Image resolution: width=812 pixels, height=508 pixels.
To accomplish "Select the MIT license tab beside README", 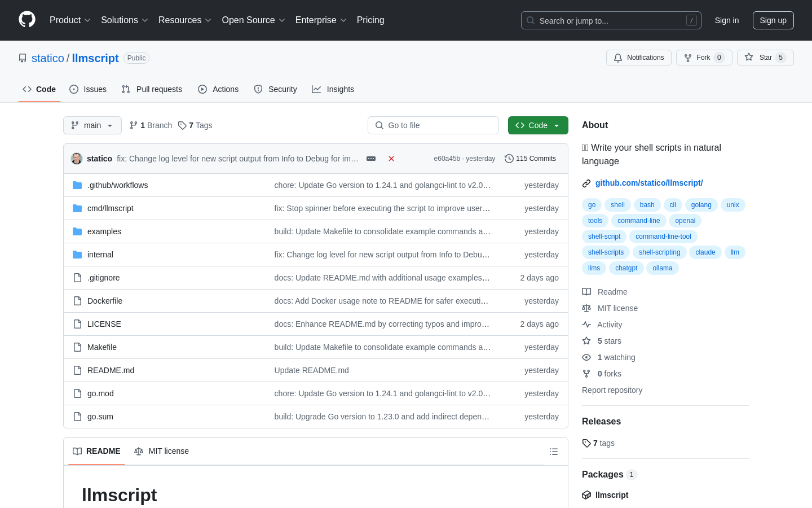I will tap(162, 451).
